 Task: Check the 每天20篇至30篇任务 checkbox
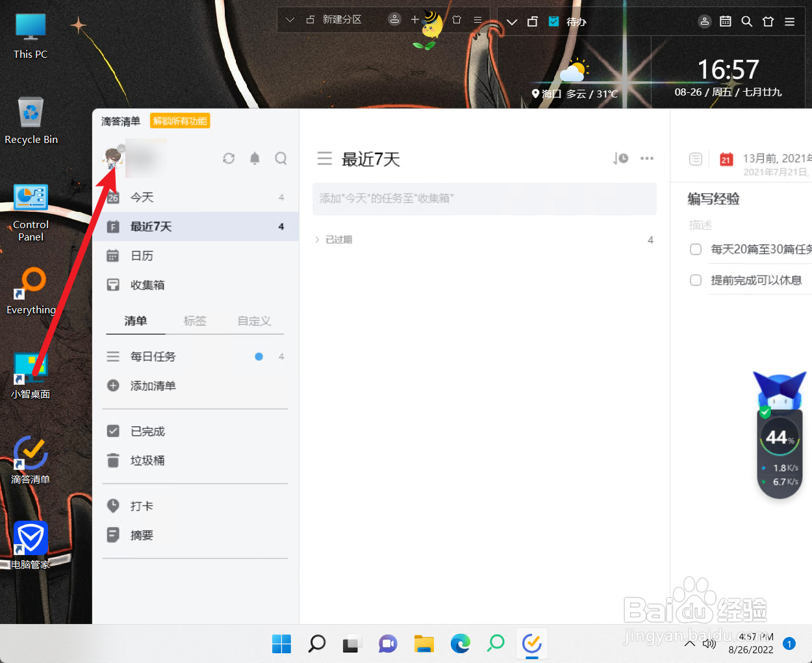(x=696, y=249)
